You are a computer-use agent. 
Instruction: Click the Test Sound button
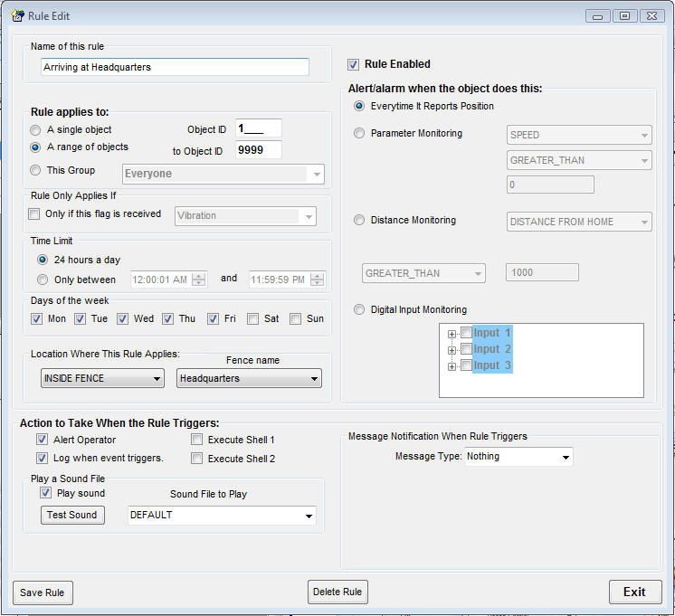(x=72, y=516)
